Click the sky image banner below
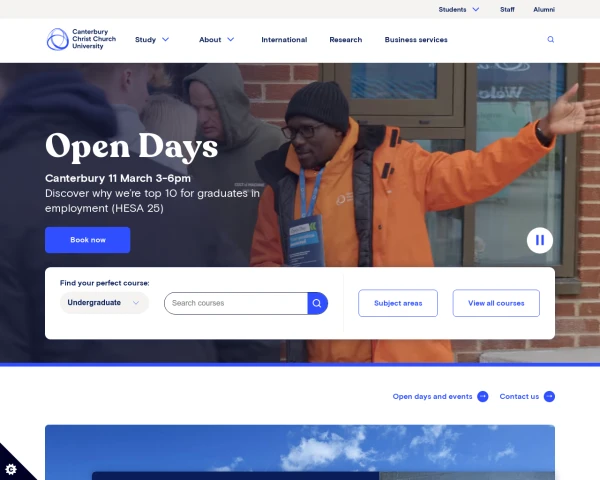 (300, 452)
